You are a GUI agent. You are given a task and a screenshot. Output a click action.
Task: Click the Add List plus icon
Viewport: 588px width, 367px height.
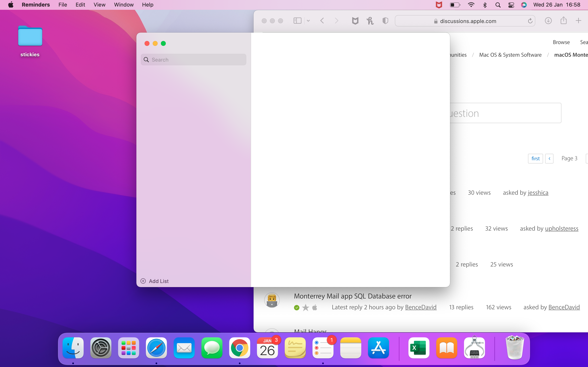tap(143, 281)
